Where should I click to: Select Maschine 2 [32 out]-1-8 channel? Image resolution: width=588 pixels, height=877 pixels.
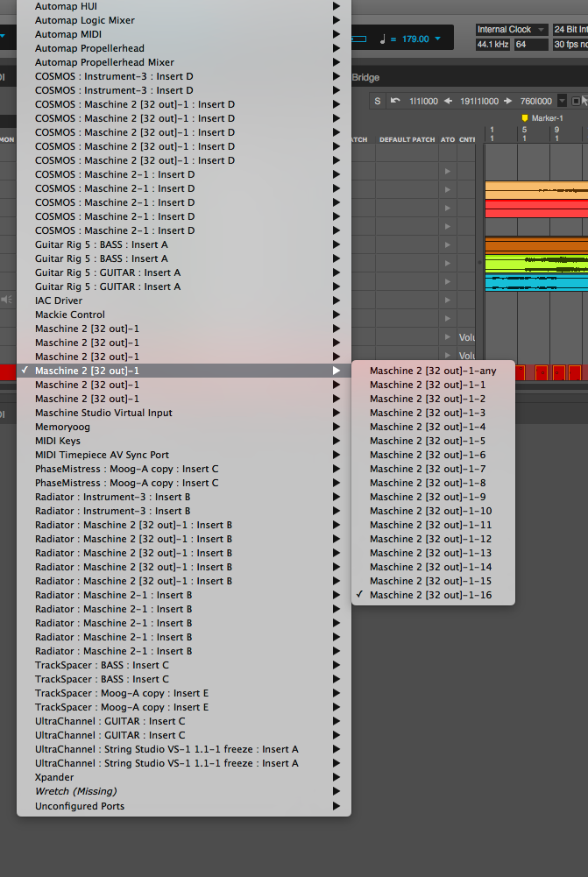[433, 483]
